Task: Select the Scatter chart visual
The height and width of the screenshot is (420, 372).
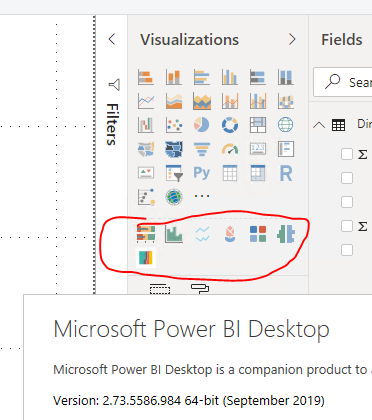Action: 174,125
